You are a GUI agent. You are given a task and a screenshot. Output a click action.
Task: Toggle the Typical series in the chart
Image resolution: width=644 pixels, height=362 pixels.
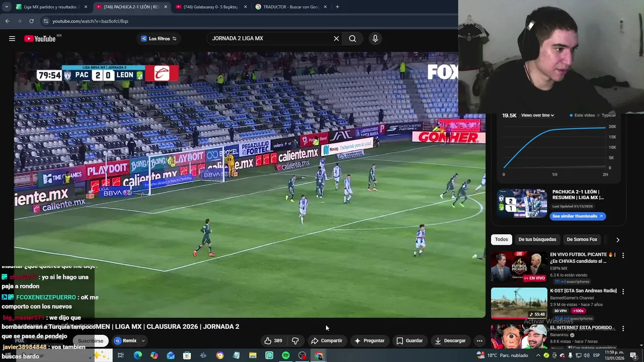[x=606, y=115]
